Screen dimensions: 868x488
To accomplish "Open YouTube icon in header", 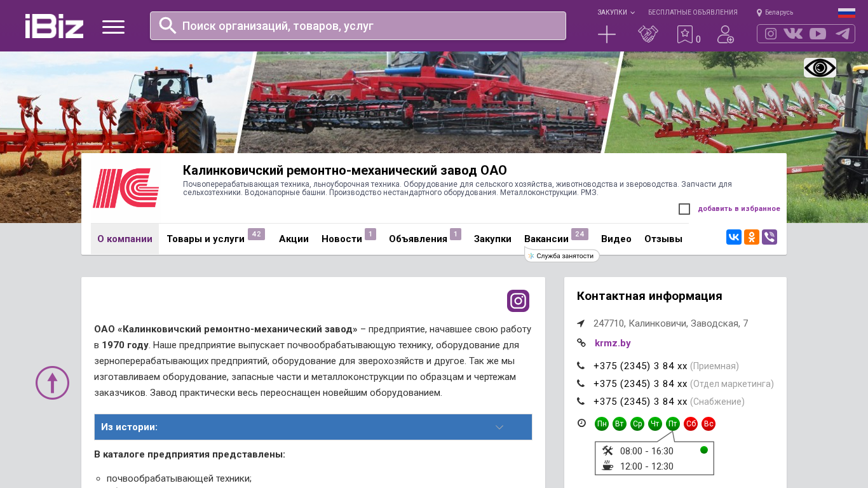I will coord(818,34).
